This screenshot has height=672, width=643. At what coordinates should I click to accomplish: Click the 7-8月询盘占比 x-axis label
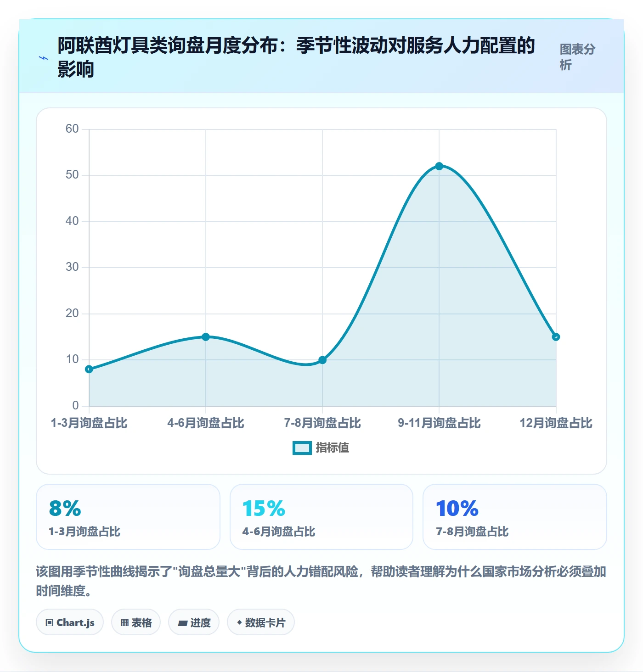pos(322,423)
